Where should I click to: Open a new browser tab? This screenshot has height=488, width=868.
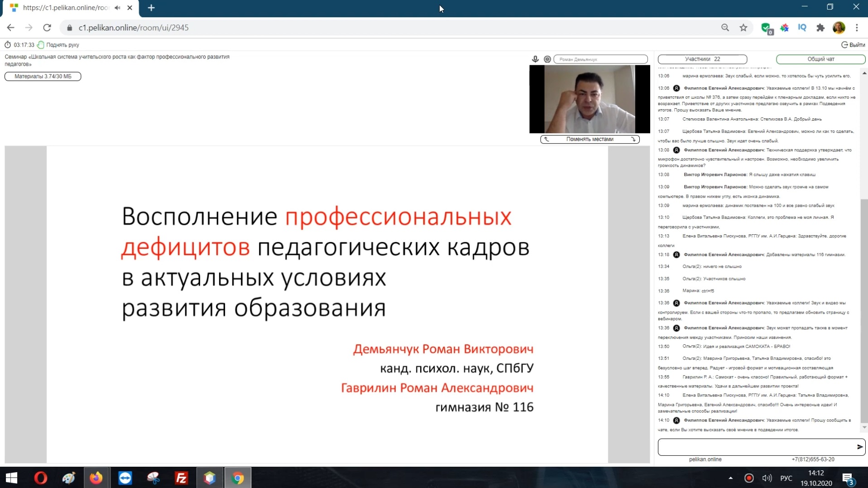(151, 8)
